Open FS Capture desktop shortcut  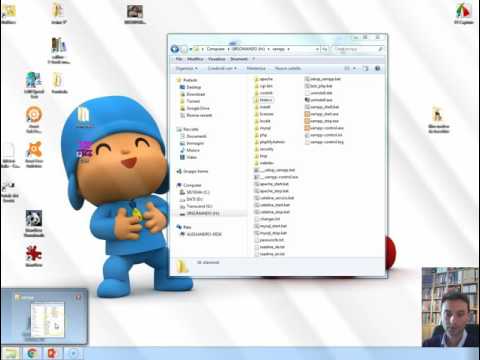(464, 13)
